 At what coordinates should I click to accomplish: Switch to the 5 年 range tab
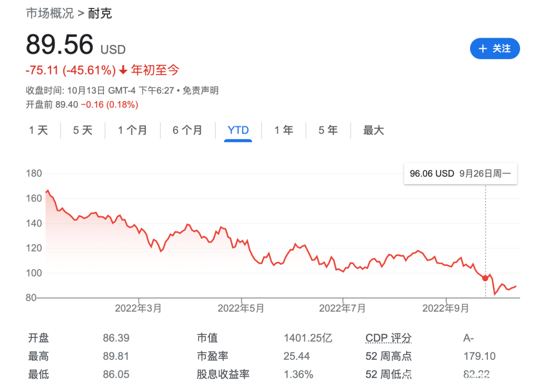[x=328, y=130]
